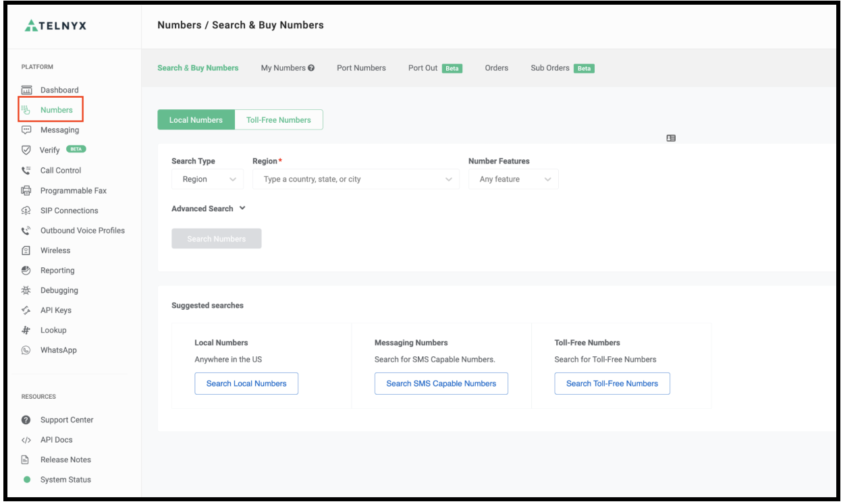
Task: Select the Toll-Free Numbers toggle button
Action: 279,119
